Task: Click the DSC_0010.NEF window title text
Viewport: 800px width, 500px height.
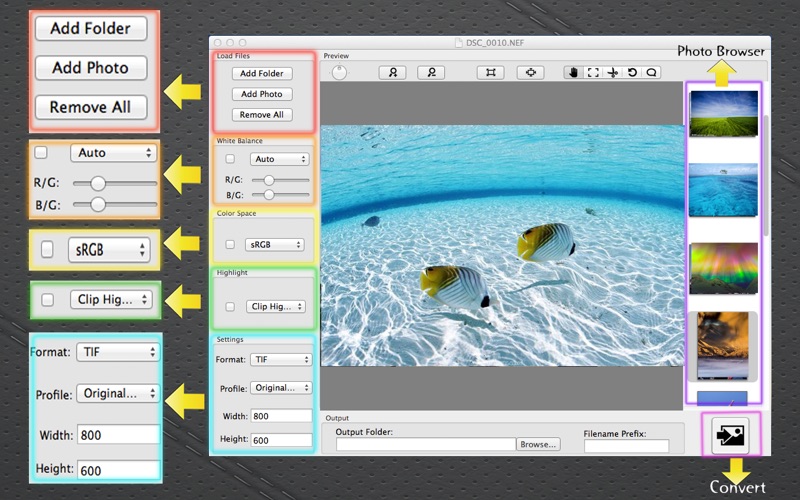Action: 495,43
